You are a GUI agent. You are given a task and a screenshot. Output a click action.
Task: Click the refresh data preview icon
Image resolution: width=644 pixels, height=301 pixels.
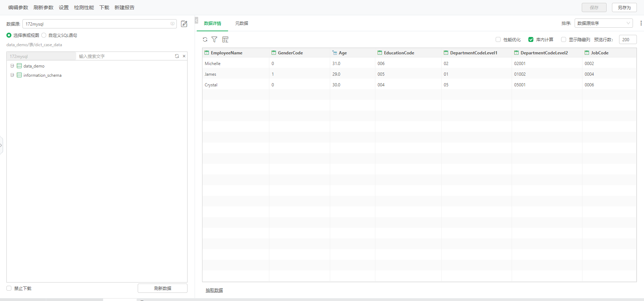coord(205,39)
